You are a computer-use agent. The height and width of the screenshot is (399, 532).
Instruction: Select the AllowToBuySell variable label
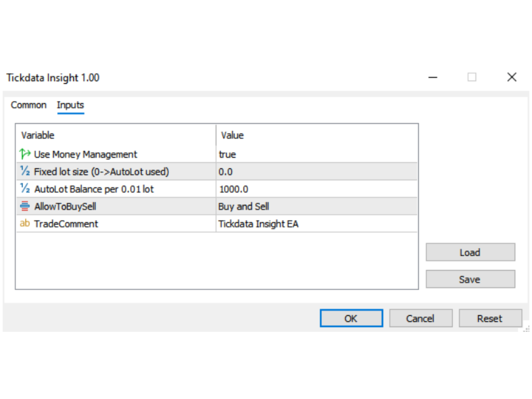click(x=65, y=207)
